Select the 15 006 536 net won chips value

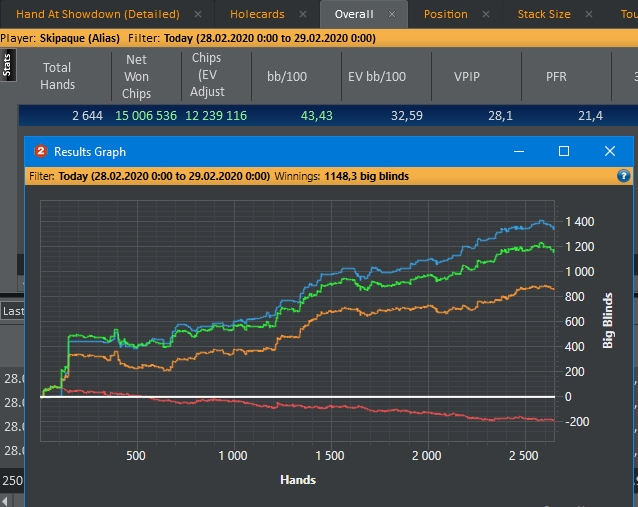click(146, 116)
